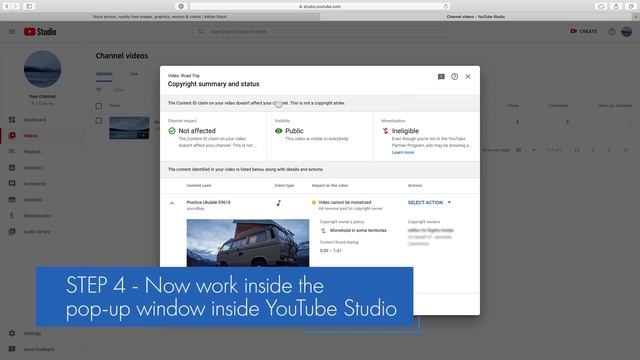Open the account avatar menu

627,31
